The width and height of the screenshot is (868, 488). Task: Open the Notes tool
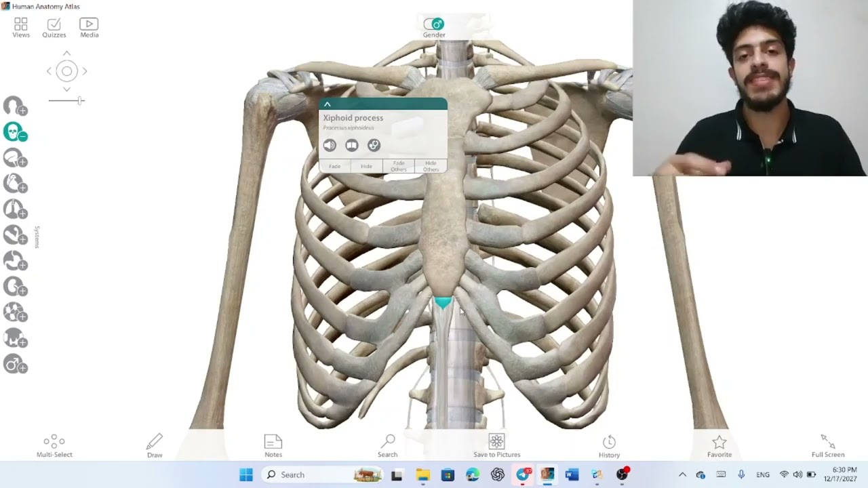click(273, 446)
